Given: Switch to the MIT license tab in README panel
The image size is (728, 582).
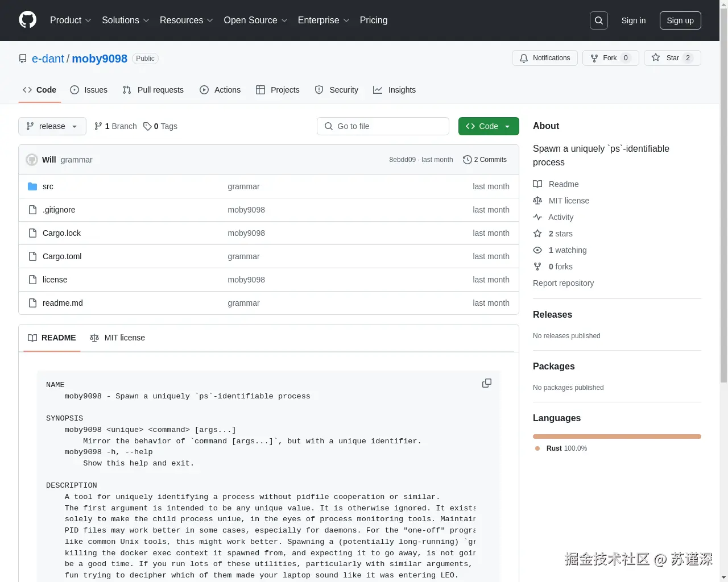Looking at the screenshot, I should [117, 338].
